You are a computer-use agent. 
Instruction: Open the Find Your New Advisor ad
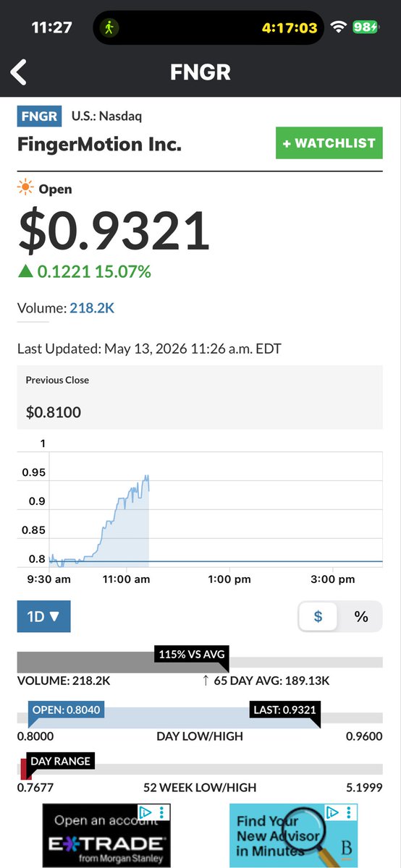294,835
